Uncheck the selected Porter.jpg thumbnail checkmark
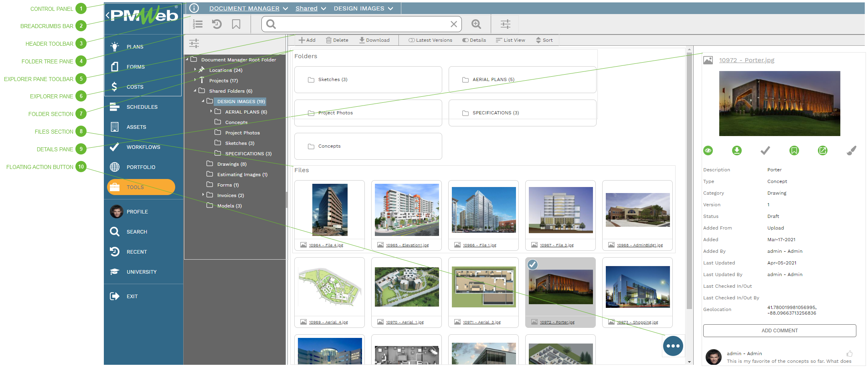 532,265
